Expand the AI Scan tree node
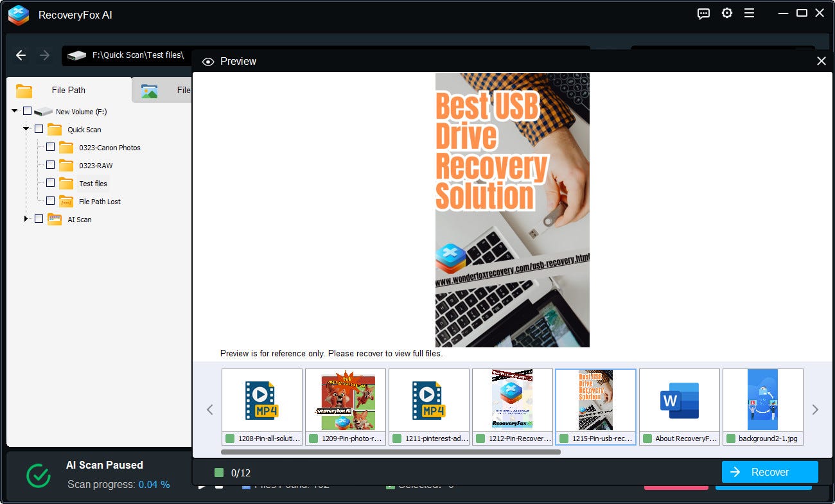Screen dimensions: 835x504 click(x=26, y=219)
